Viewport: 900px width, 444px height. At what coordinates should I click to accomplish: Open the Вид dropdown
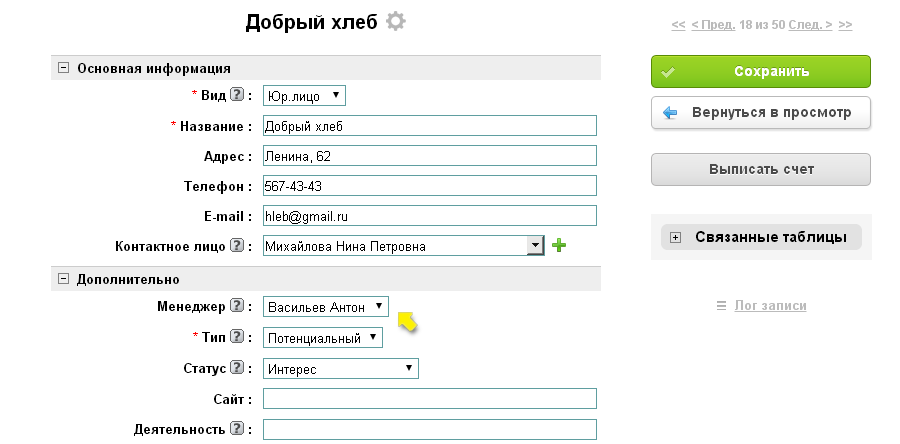pyautogui.click(x=304, y=96)
